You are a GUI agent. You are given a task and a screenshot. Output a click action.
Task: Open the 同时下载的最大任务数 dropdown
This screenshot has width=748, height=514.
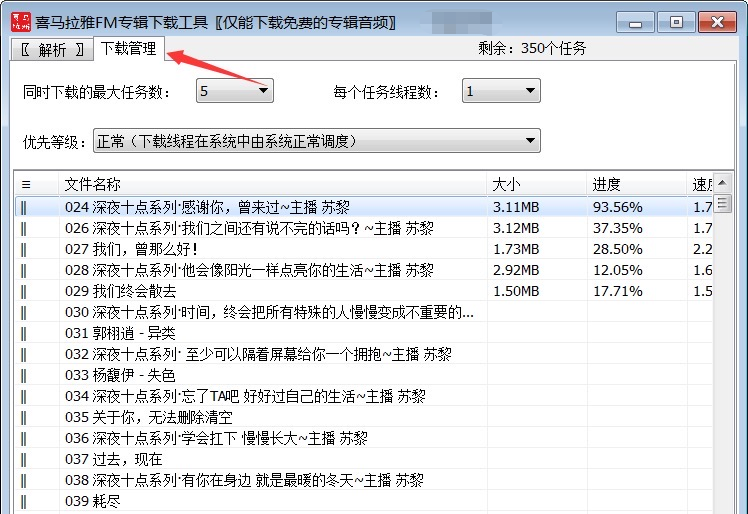coord(235,91)
